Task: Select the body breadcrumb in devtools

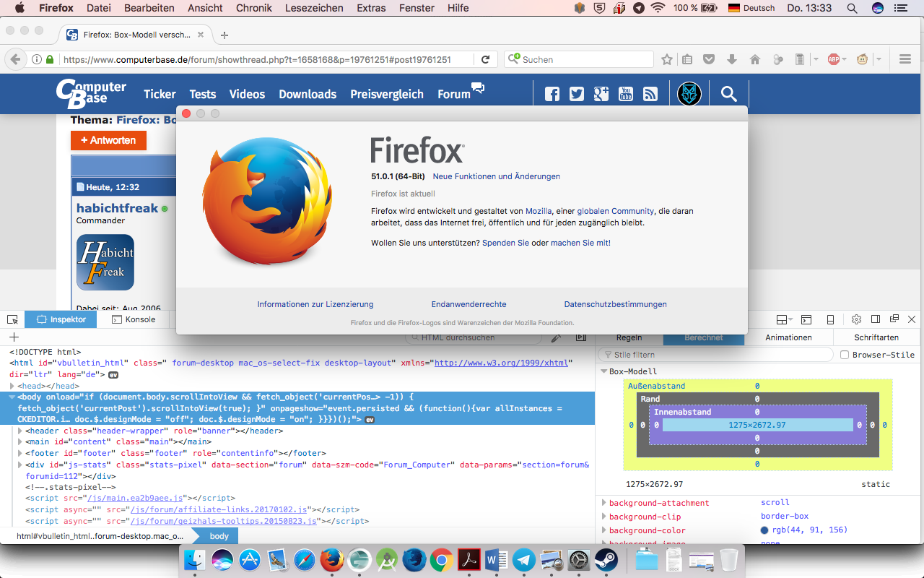Action: point(219,536)
